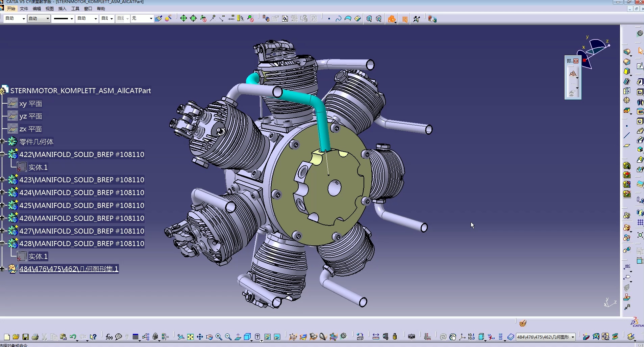Viewport: 644px width, 347px height.
Task: Select the xy 平面 plane in tree
Action: 30,104
